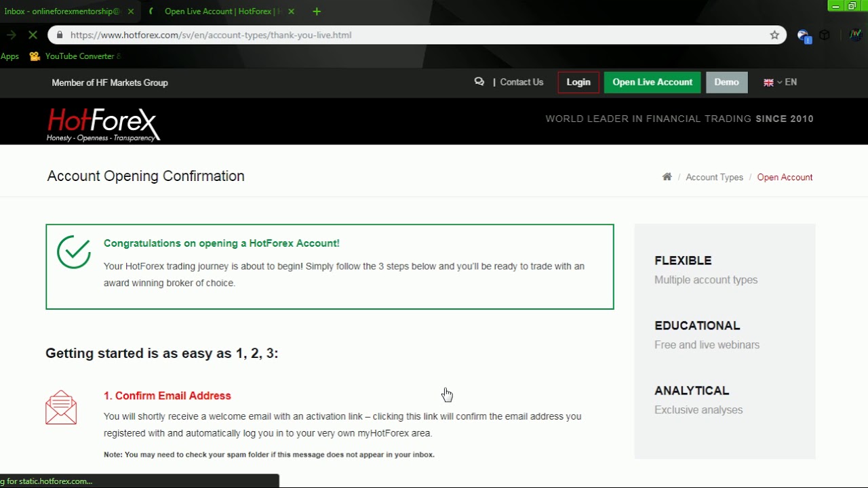Click the browser address bar URL
The height and width of the screenshot is (488, 868).
(211, 35)
